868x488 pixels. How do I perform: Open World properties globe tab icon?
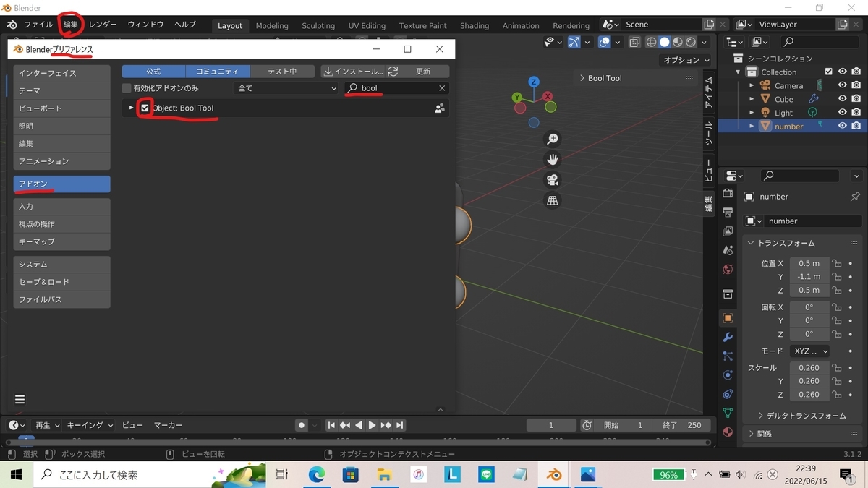pos(728,269)
